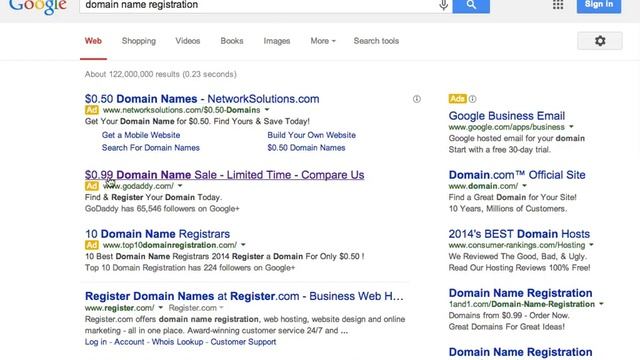Click www.domain.com url text

pyautogui.click(x=483, y=186)
